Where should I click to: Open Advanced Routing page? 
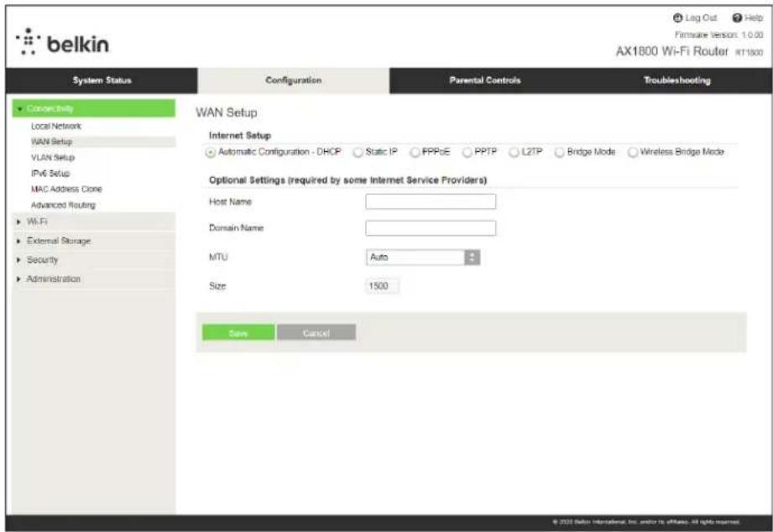tap(63, 205)
